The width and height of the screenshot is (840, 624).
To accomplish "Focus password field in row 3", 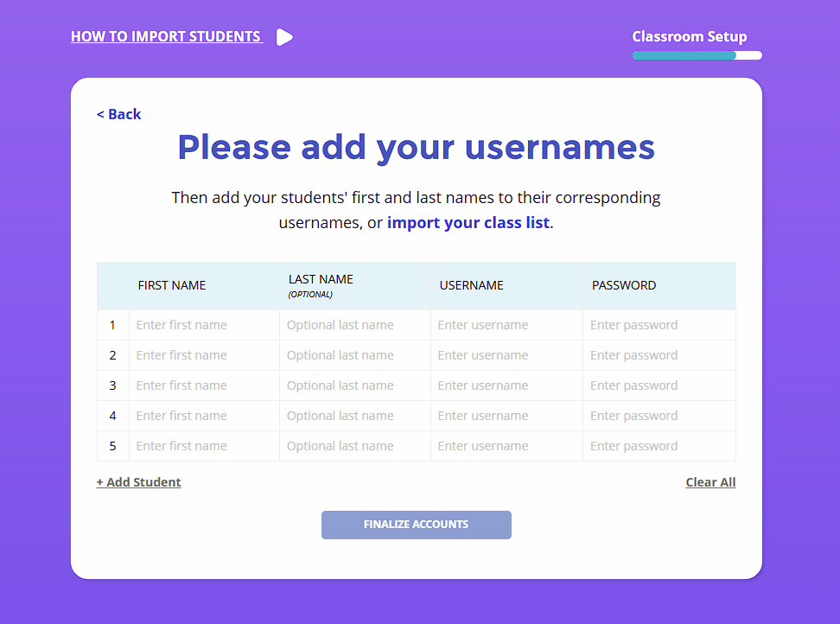I will coord(659,385).
